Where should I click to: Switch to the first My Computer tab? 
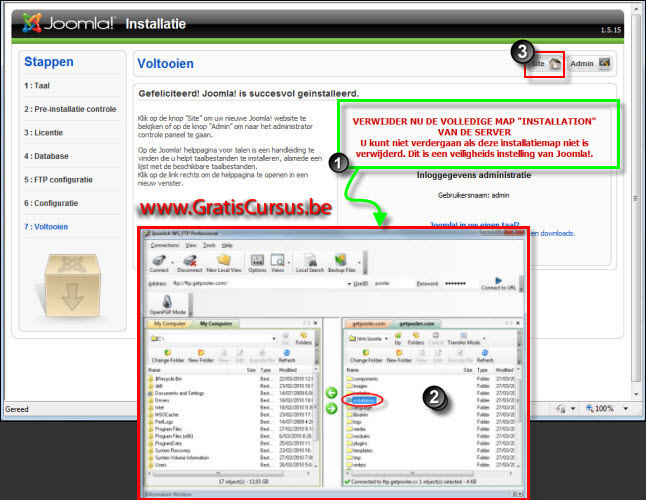[169, 324]
